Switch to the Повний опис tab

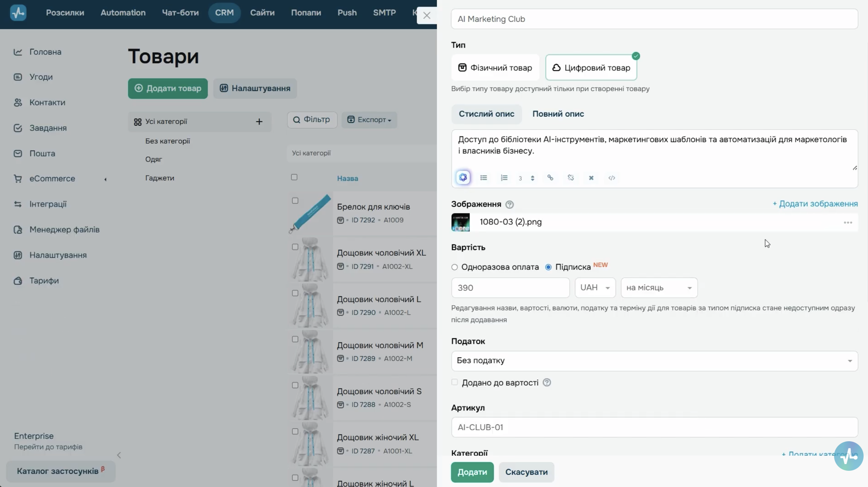coord(558,114)
